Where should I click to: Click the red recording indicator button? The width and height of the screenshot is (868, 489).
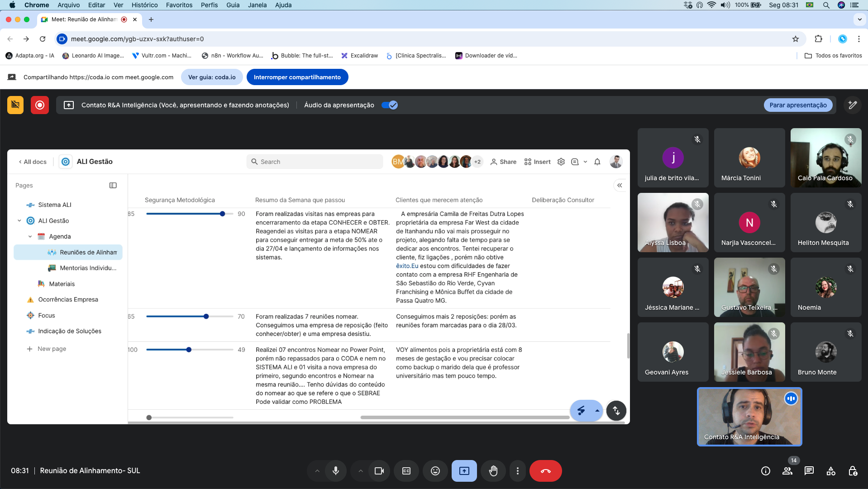40,105
